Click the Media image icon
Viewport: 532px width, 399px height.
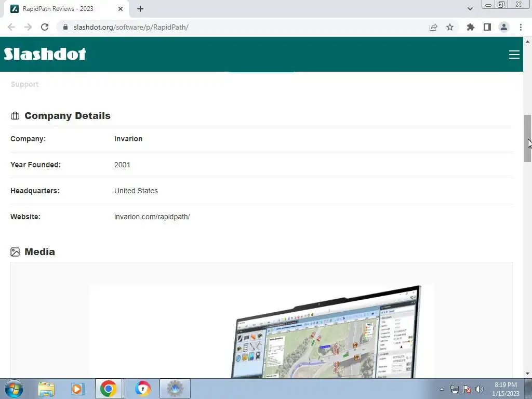coord(15,252)
